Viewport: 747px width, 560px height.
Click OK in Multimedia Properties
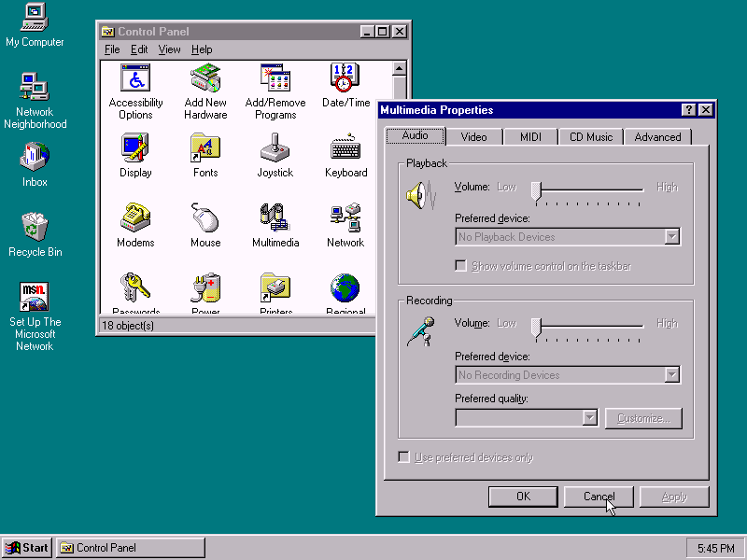tap(523, 497)
